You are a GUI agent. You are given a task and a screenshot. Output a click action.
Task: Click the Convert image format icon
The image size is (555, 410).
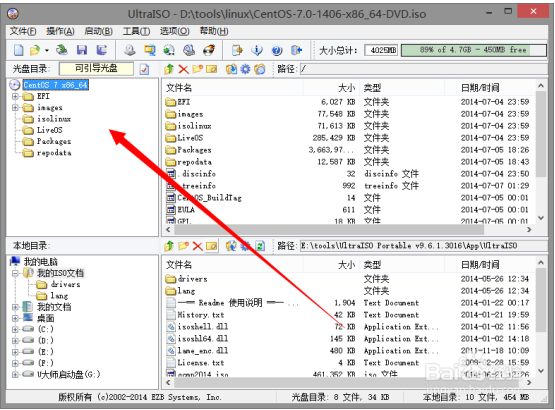click(x=149, y=50)
